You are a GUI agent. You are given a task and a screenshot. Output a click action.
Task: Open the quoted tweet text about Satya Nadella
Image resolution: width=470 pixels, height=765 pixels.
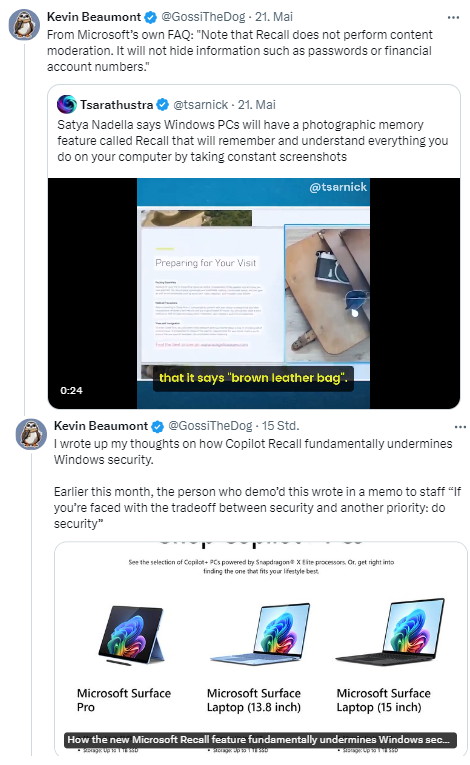[252, 141]
